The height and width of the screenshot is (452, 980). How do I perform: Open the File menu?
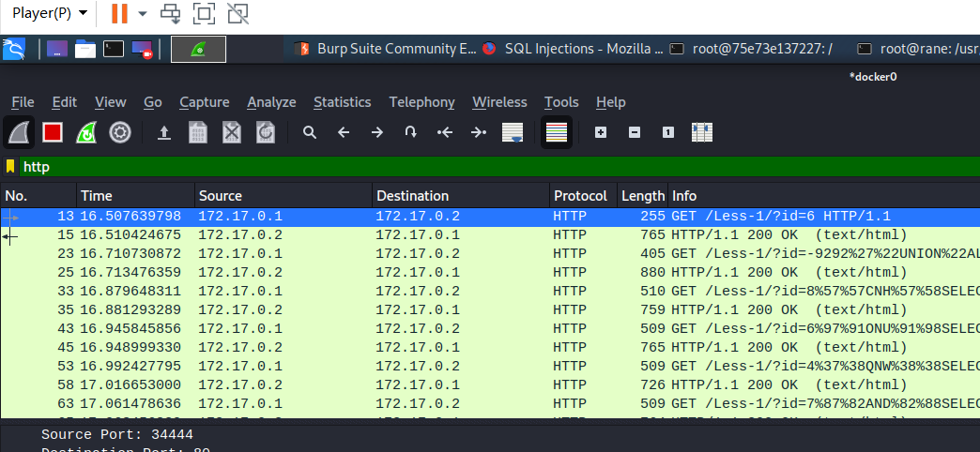point(23,102)
